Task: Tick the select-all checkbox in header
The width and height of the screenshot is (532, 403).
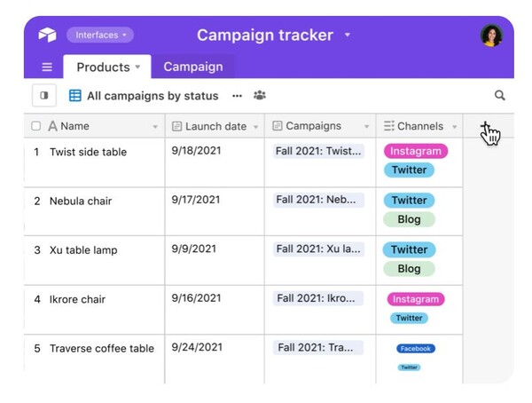Action: 36,126
